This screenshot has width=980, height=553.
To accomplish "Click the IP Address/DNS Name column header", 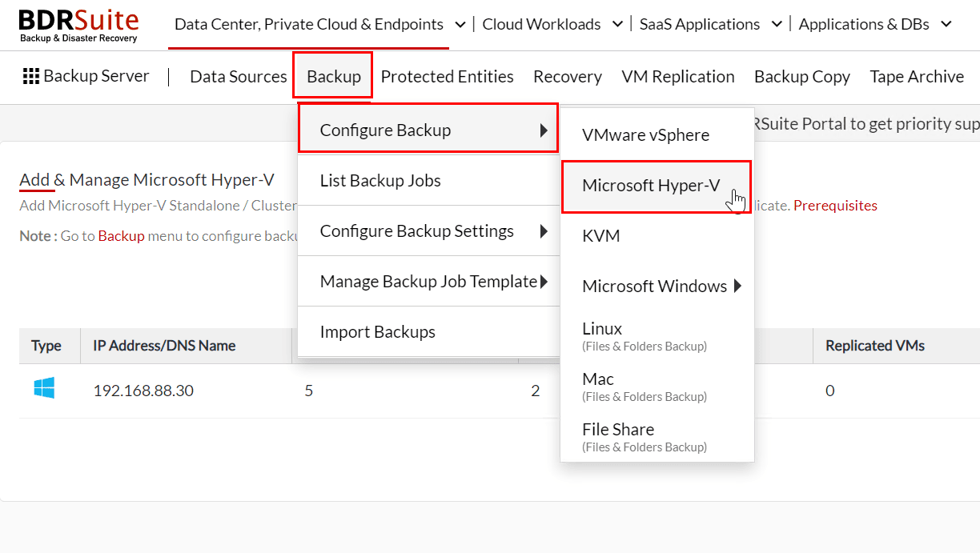I will [164, 346].
